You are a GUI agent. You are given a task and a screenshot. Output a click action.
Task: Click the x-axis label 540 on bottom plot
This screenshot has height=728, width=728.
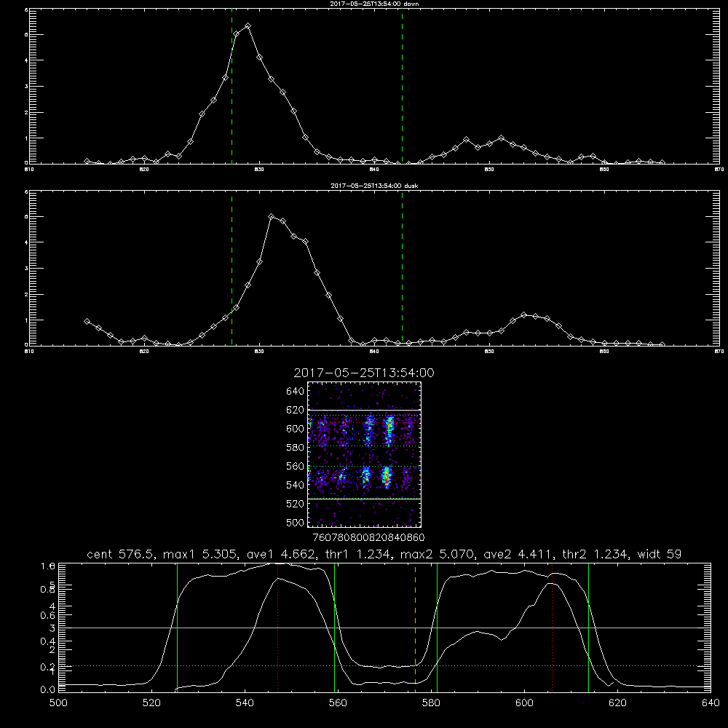coord(245,703)
